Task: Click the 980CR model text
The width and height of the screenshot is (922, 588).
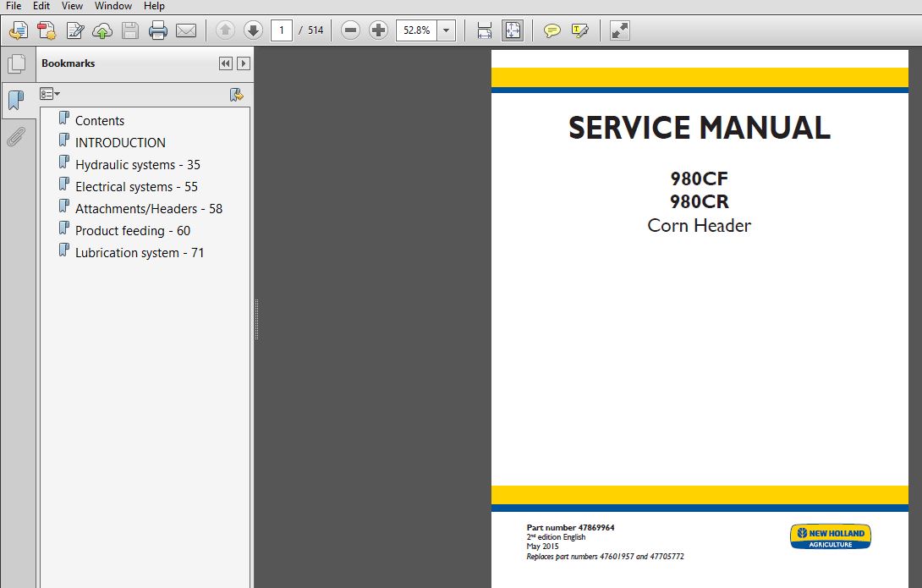Action: pos(700,201)
